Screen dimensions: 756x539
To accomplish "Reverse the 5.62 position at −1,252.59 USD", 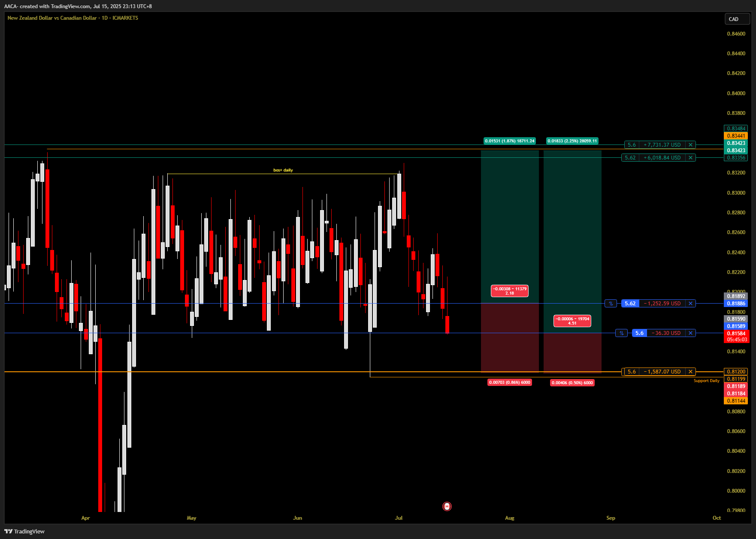I will (x=611, y=304).
